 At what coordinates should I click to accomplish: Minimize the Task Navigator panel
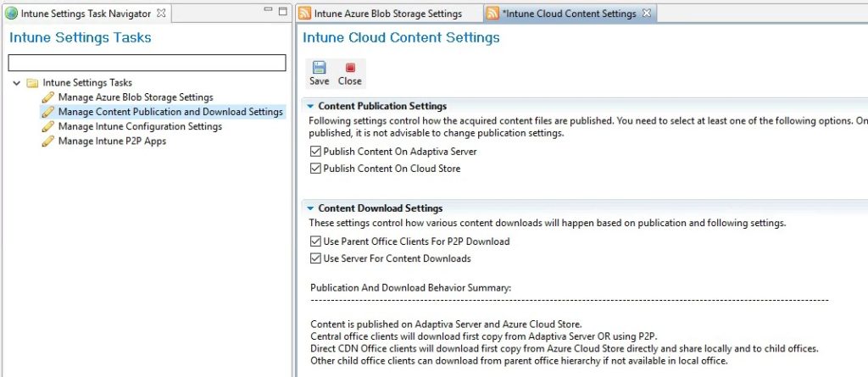pos(269,10)
